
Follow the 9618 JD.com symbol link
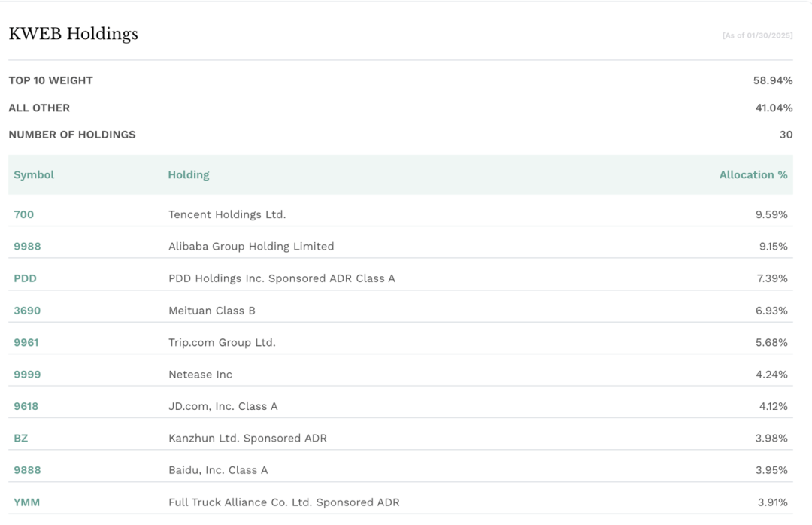26,406
